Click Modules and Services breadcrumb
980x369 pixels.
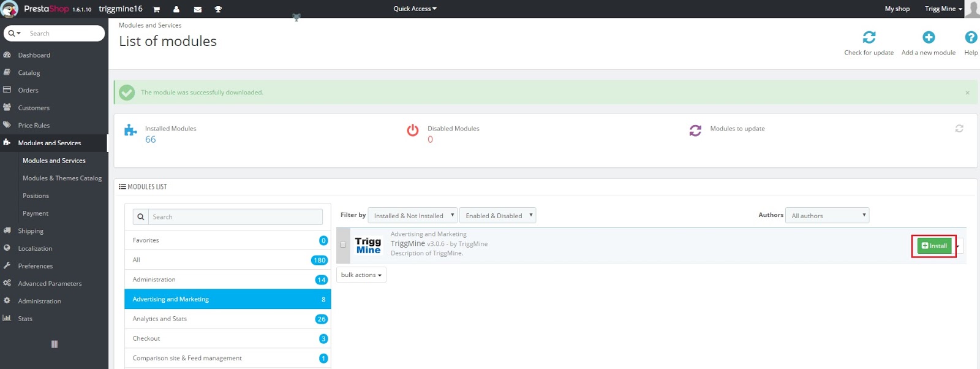click(150, 25)
